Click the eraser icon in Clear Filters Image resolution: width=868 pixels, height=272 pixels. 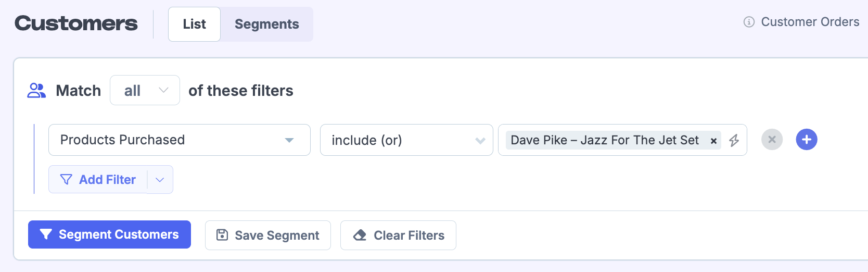pos(360,235)
